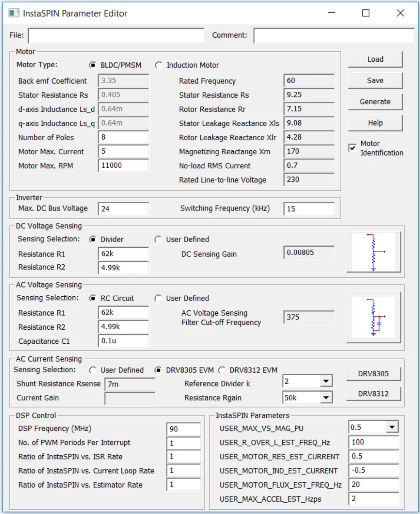Viewport: 420px width, 514px height.
Task: Click AC sensing Resistance R2 field
Action: pos(123,327)
